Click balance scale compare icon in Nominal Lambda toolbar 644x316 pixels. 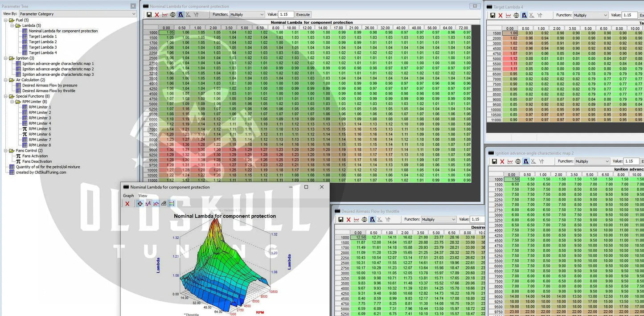pos(173,14)
